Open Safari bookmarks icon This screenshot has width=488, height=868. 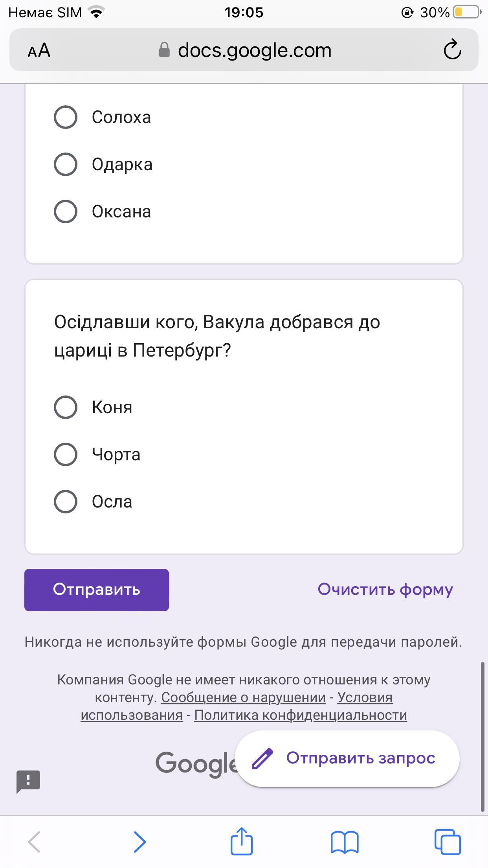click(345, 842)
